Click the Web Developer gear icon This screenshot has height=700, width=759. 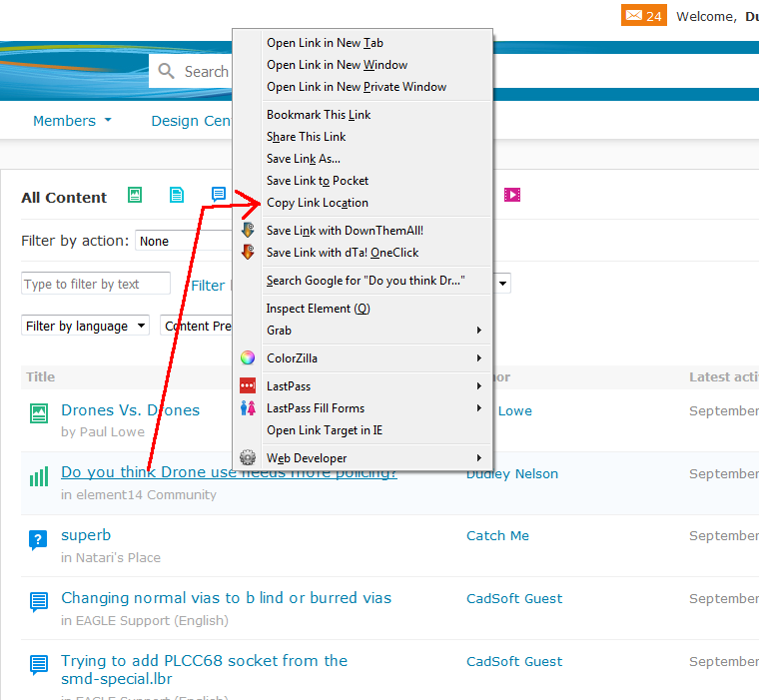click(x=248, y=457)
